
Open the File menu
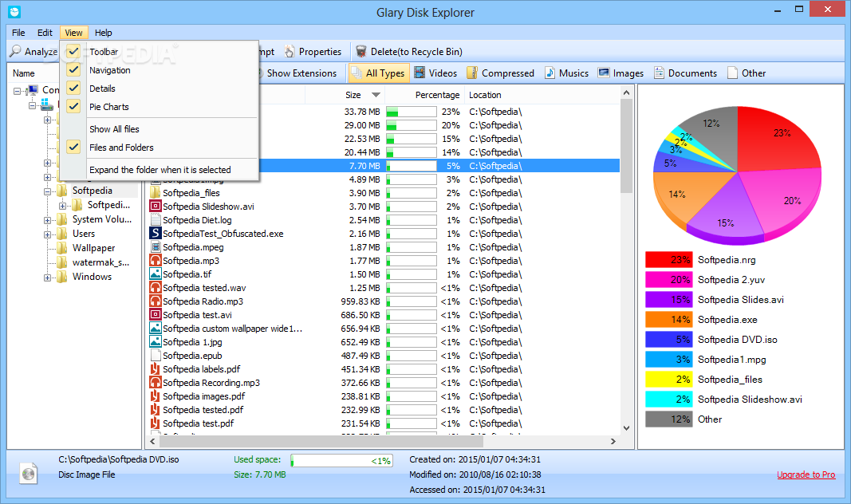point(18,33)
